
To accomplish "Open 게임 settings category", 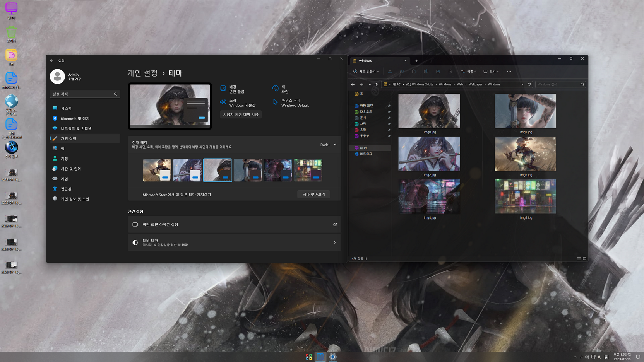I will [85, 179].
